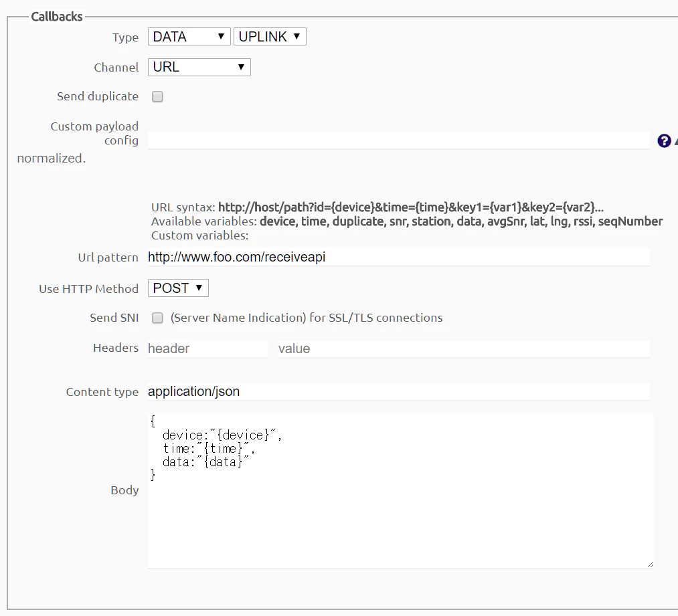
Task: Click the 'Body' label
Action: [x=125, y=490]
